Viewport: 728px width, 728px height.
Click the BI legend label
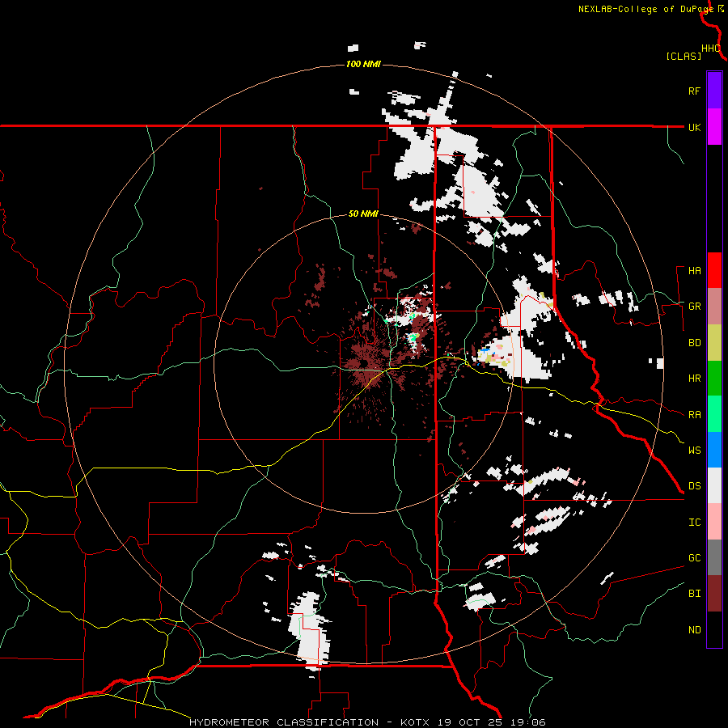(695, 594)
